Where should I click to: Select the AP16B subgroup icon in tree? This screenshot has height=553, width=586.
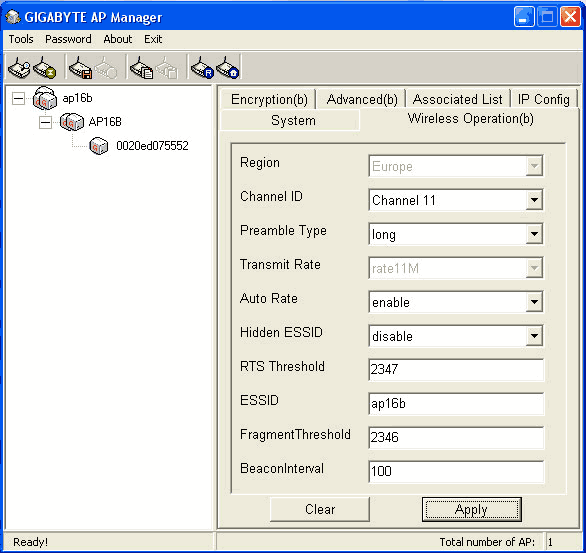pyautogui.click(x=72, y=122)
